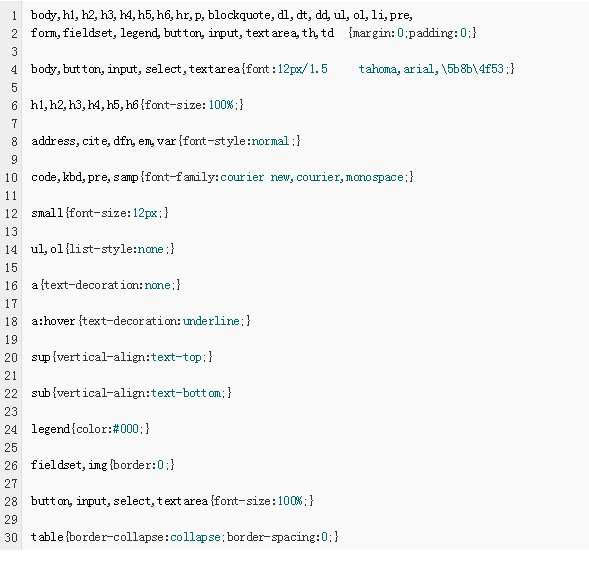Click line number 1 in gutter
This screenshot has height=563, width=589.
(x=14, y=16)
